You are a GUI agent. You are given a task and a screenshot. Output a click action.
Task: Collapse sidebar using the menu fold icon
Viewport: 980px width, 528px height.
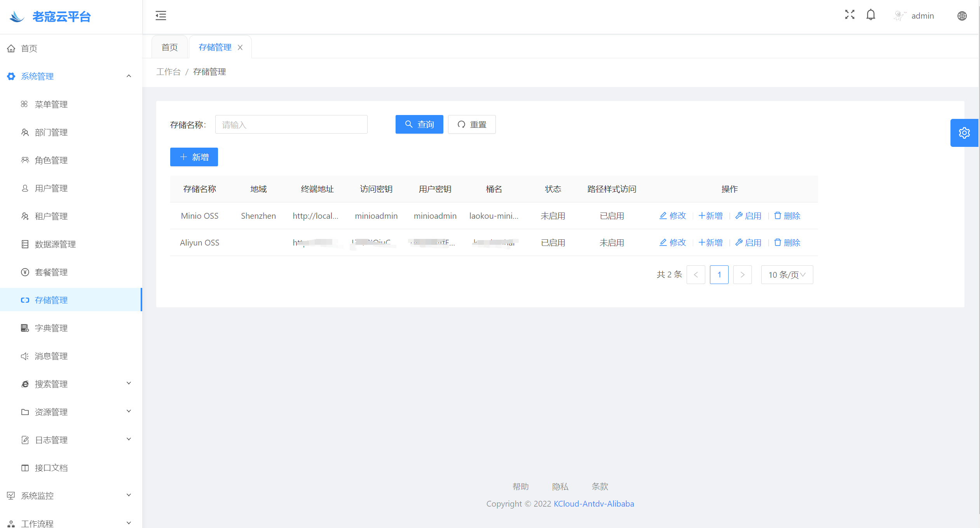point(160,16)
